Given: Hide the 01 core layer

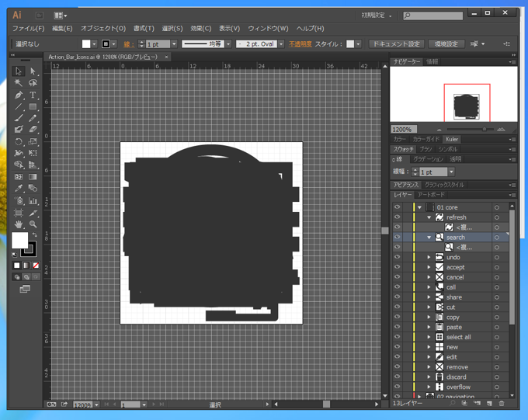Looking at the screenshot, I should coord(397,207).
